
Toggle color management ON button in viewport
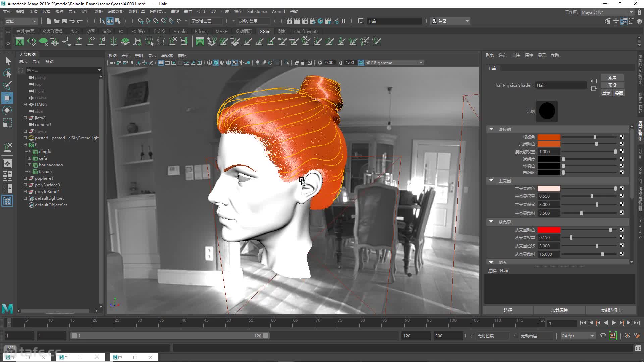click(x=361, y=63)
